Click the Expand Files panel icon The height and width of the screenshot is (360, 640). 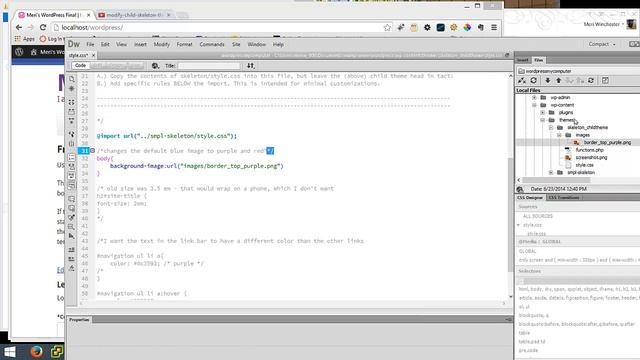pyautogui.click(x=605, y=80)
